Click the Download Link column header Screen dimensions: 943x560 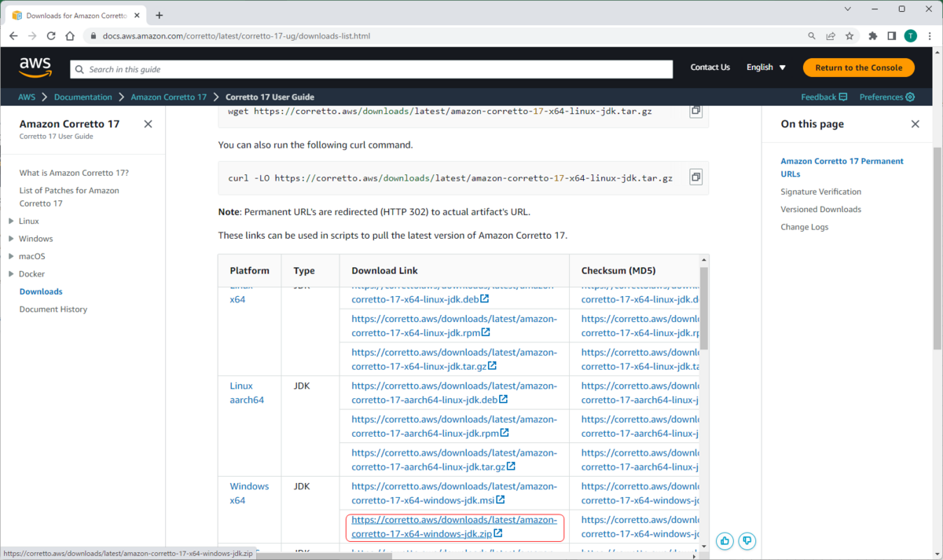click(x=385, y=270)
